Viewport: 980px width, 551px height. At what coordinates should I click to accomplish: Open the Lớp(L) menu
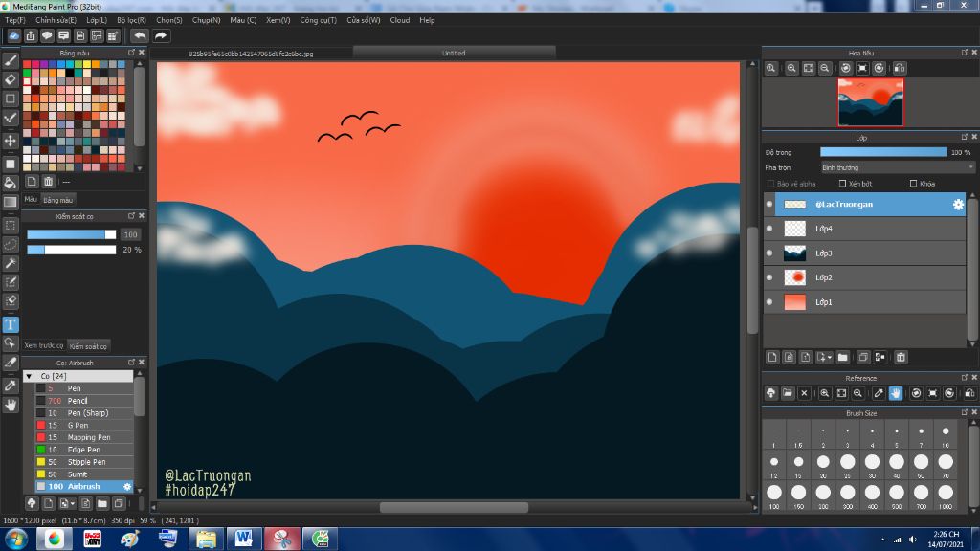pyautogui.click(x=97, y=20)
